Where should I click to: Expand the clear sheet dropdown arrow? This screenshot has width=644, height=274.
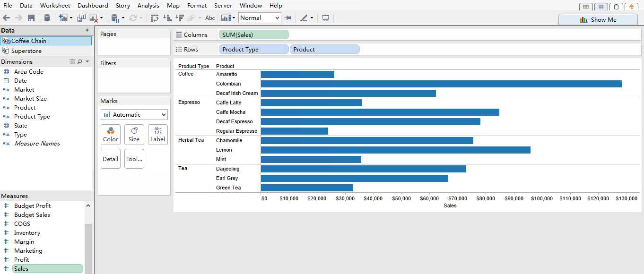pyautogui.click(x=101, y=18)
